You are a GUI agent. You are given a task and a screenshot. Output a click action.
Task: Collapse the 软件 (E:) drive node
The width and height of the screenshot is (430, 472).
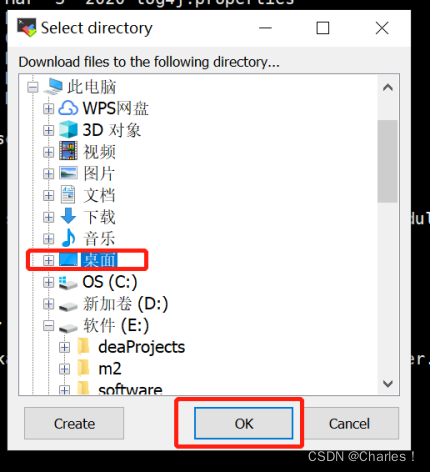[49, 326]
